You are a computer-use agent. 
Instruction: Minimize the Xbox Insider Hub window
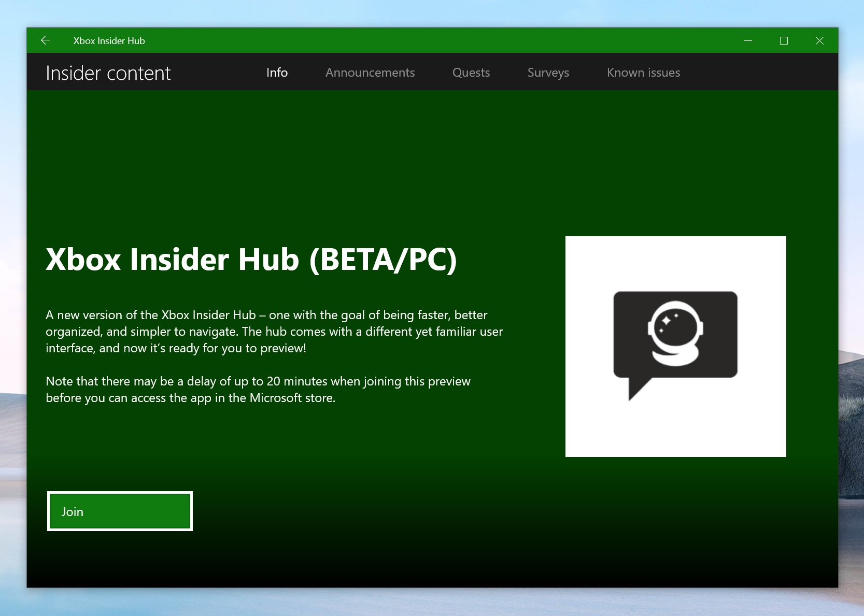click(747, 40)
